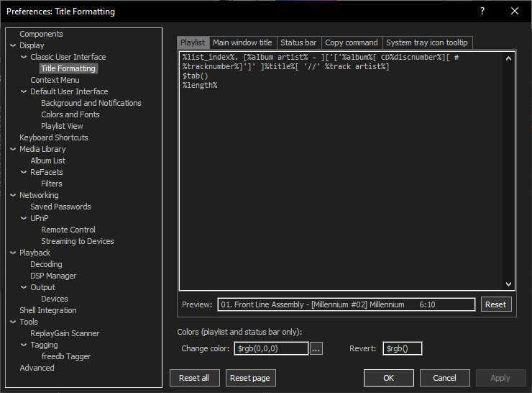The image size is (532, 393).
Task: Collapse the Media Library tree node
Action: (x=13, y=149)
